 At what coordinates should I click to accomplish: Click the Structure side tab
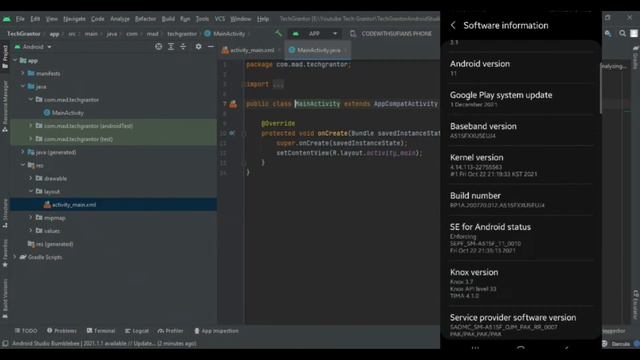(5, 213)
